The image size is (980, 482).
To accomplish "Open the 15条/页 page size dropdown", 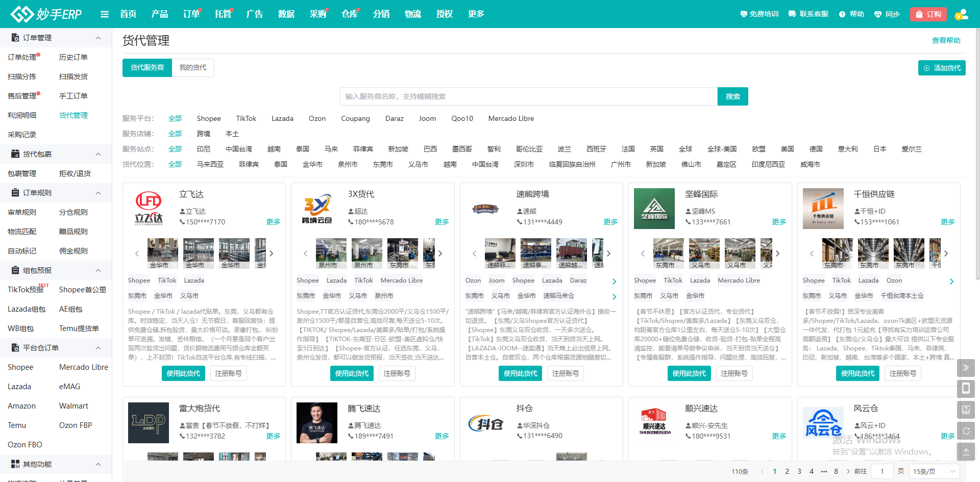I will tap(934, 471).
